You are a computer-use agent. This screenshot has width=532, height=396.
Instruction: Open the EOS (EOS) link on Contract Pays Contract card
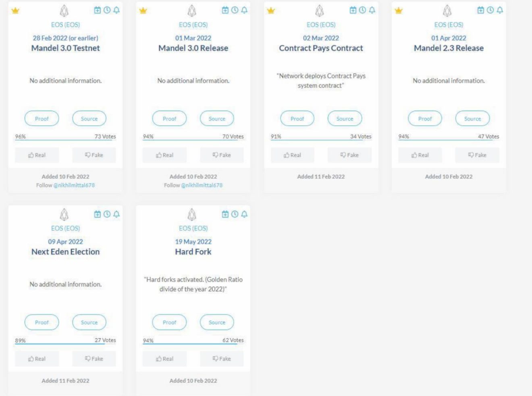click(321, 25)
